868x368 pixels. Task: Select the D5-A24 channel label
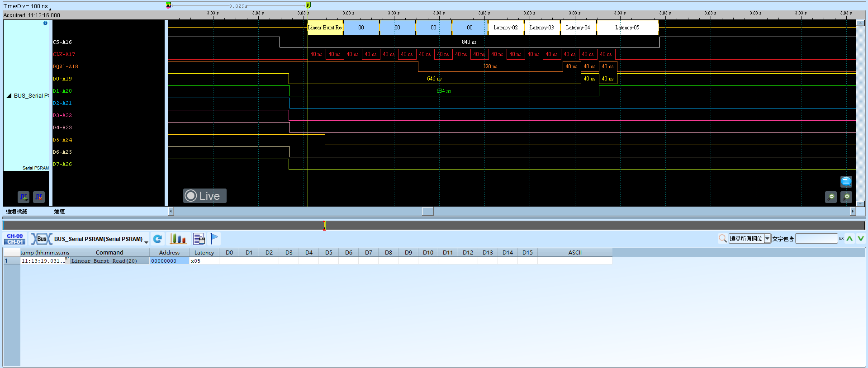coord(62,140)
